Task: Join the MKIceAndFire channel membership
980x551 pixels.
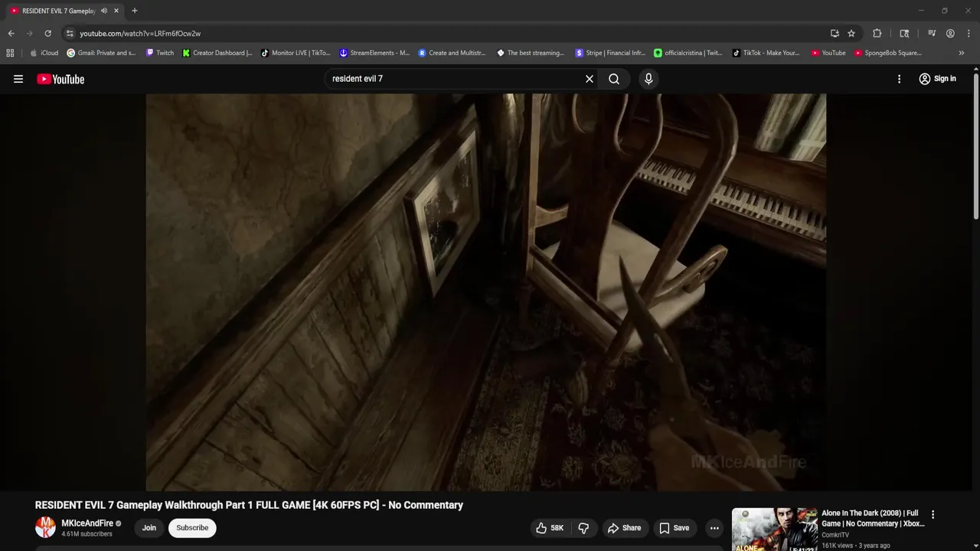Action: pyautogui.click(x=149, y=528)
